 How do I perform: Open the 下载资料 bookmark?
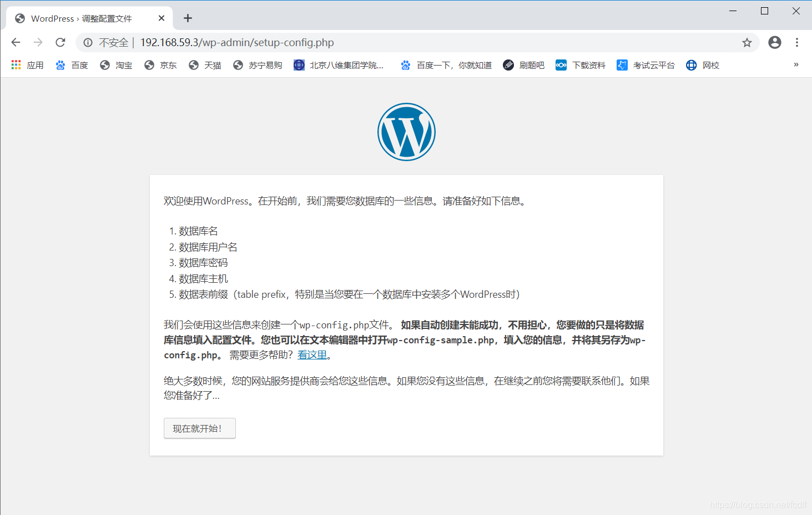pos(581,65)
